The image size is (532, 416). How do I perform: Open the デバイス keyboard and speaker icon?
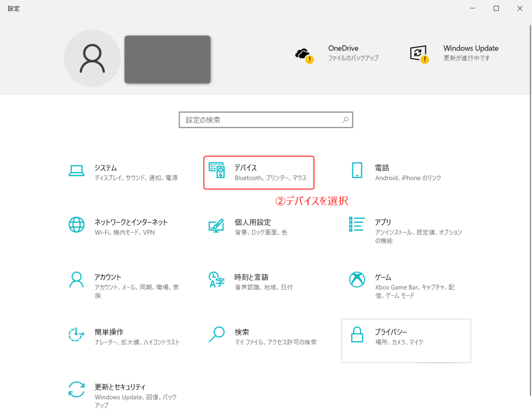coord(217,170)
